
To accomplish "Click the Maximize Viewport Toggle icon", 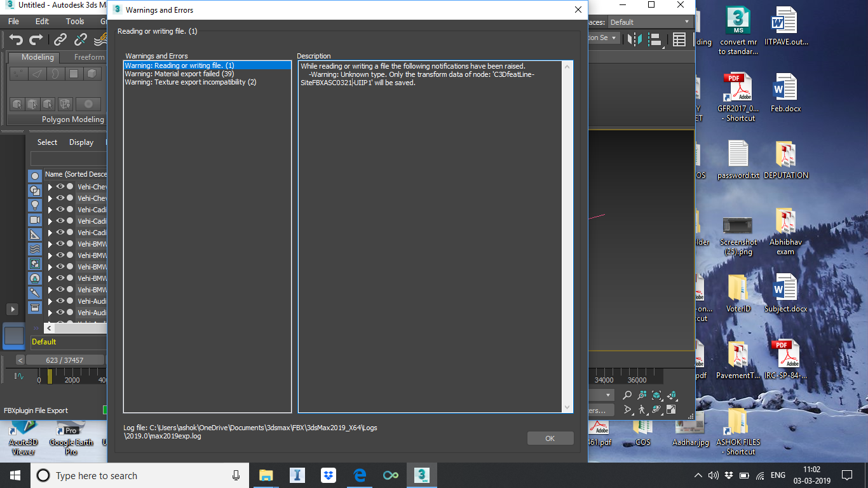I will (x=671, y=410).
